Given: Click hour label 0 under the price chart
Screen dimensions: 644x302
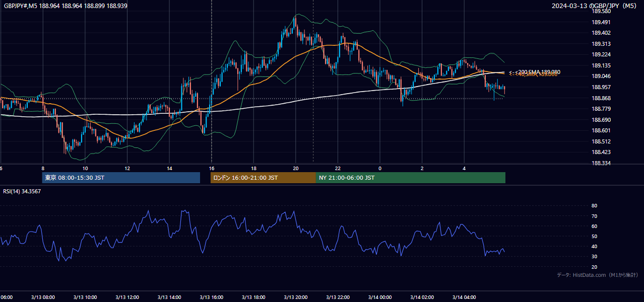Looking at the screenshot, I should [x=380, y=168].
